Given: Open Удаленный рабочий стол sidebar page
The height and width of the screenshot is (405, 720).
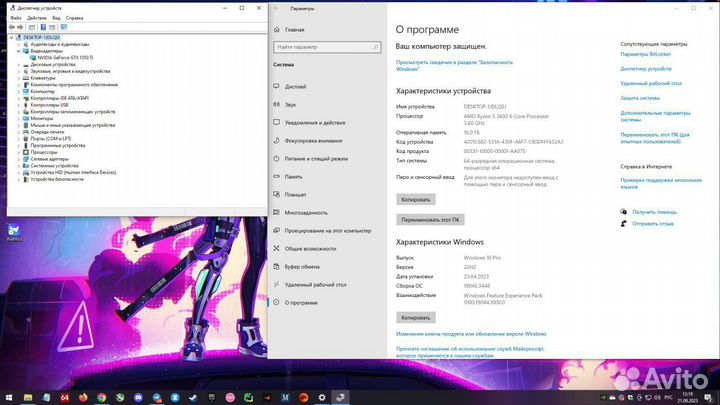Looking at the screenshot, I should 315,285.
